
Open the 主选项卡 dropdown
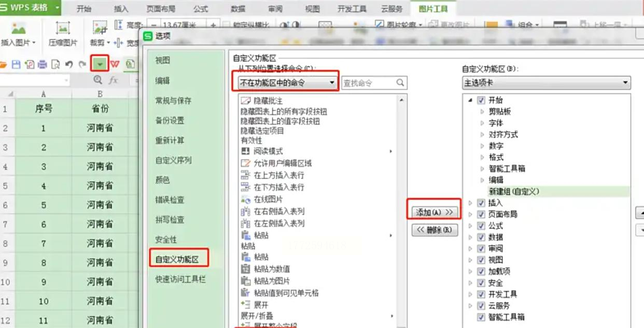coord(547,82)
